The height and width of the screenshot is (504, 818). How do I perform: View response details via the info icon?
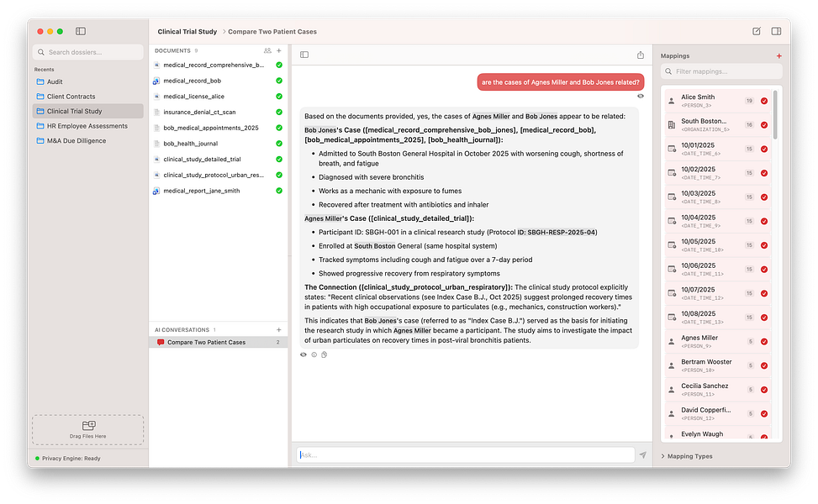pos(314,354)
